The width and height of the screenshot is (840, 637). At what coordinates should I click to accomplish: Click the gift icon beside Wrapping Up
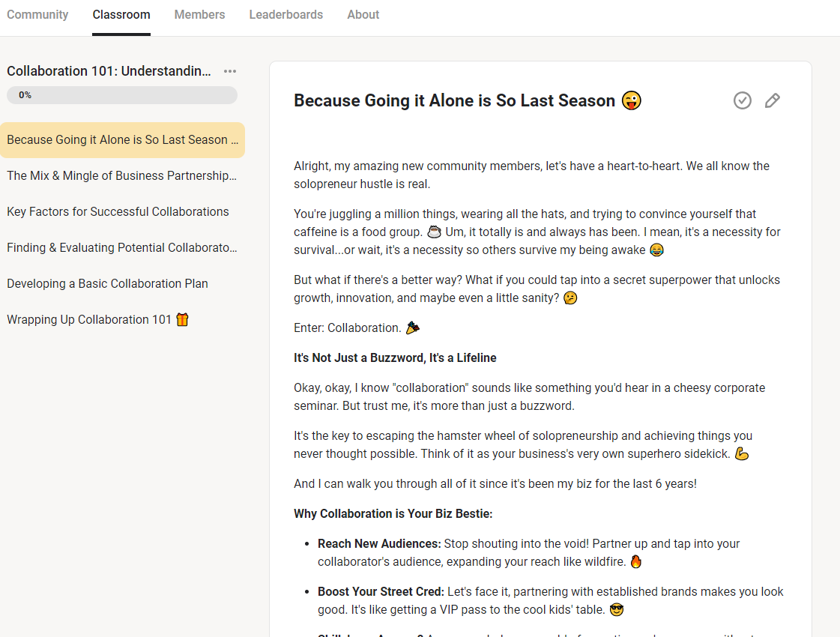coord(182,319)
